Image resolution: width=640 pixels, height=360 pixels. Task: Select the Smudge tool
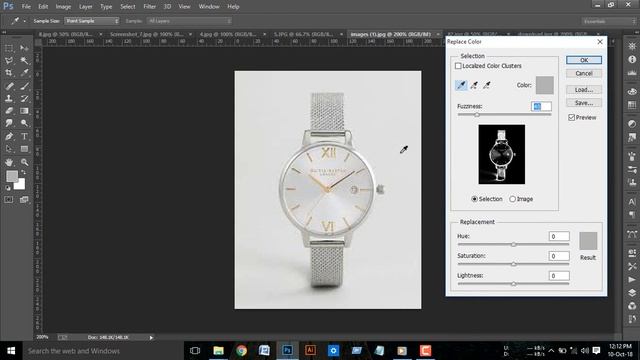pos(9,123)
